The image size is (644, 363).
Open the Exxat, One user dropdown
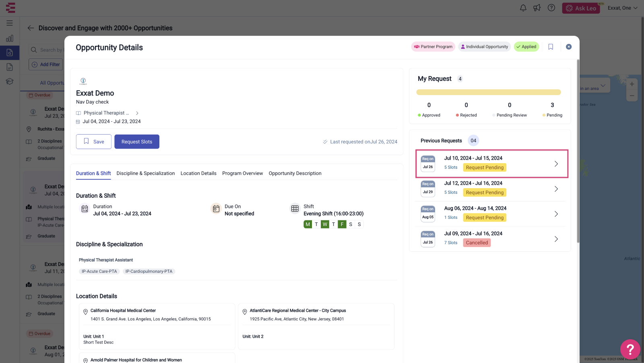(x=623, y=8)
